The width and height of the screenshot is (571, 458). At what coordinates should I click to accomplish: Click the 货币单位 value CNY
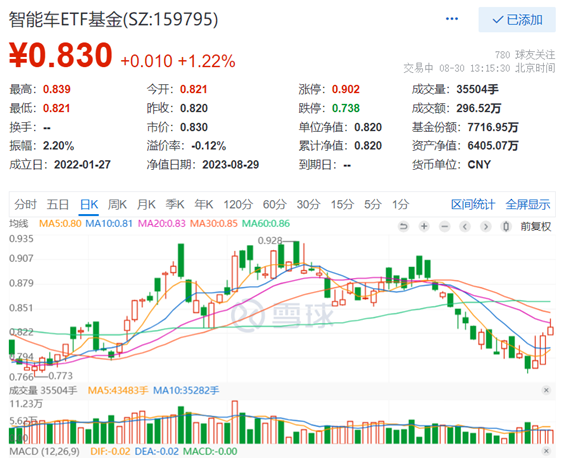(x=479, y=165)
